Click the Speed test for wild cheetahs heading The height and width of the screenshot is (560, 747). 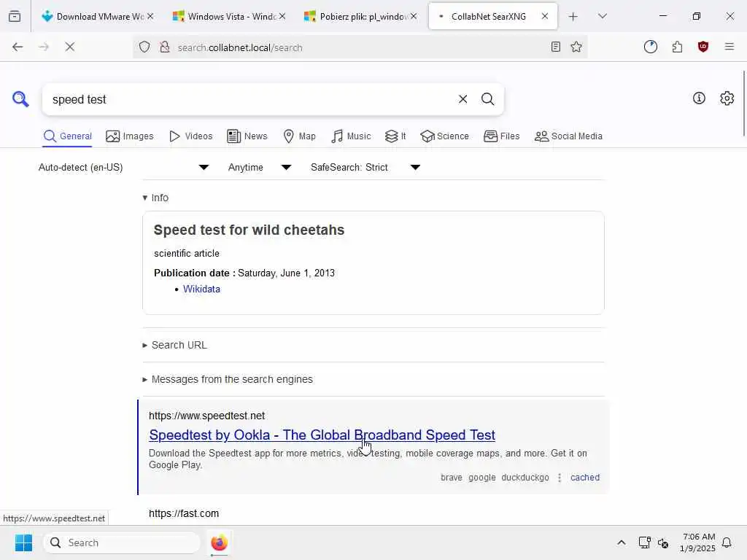point(249,230)
